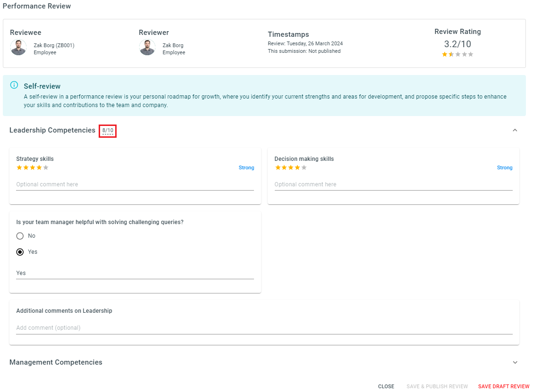Set Strategy skills rating to three stars
Screen dimensions: 533x392
[33, 167]
